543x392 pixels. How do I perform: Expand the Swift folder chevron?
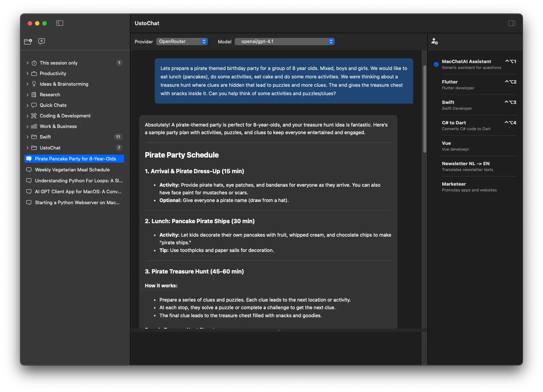tap(27, 137)
